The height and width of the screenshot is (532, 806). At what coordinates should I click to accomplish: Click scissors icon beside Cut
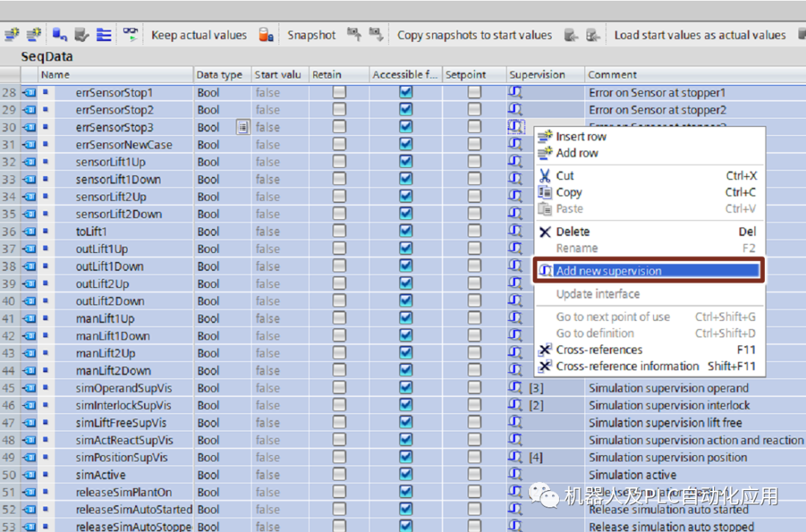point(545,176)
